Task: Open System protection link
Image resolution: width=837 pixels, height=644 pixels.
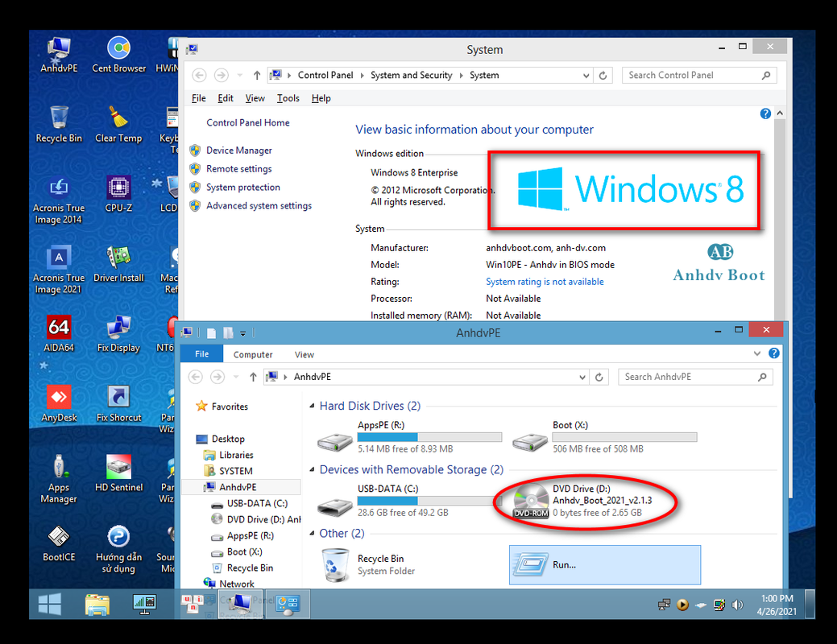Action: [242, 188]
